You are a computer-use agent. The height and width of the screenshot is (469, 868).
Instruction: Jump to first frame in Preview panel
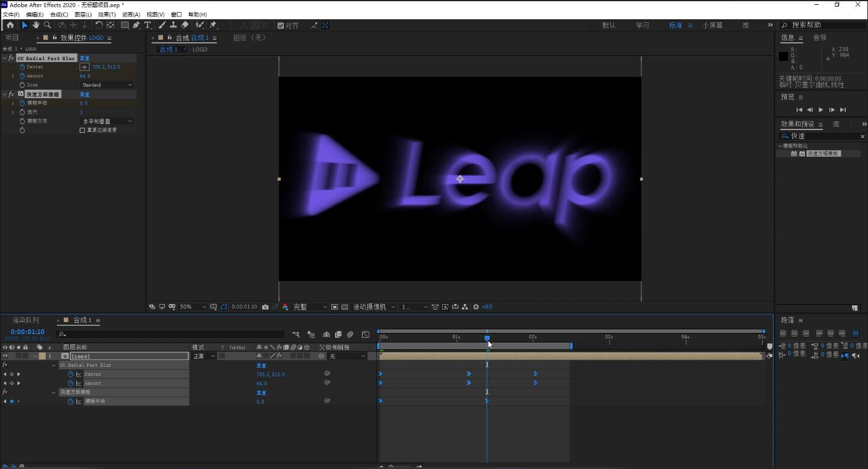799,110
